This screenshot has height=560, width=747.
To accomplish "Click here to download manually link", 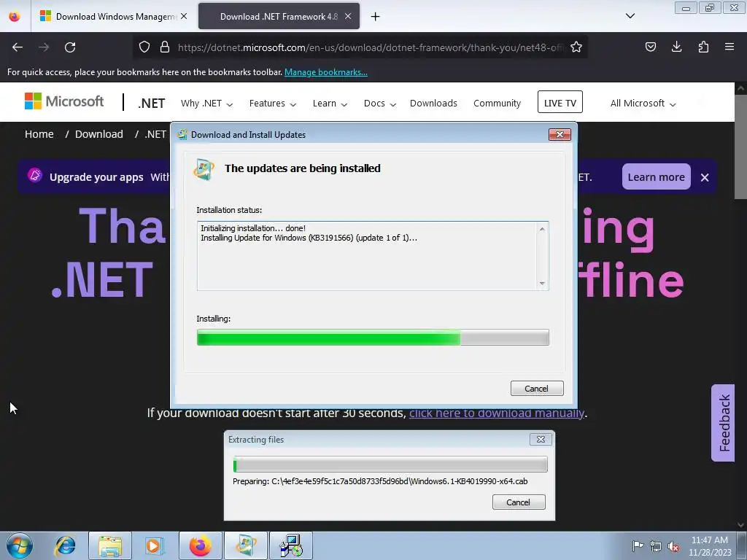I will click(496, 413).
